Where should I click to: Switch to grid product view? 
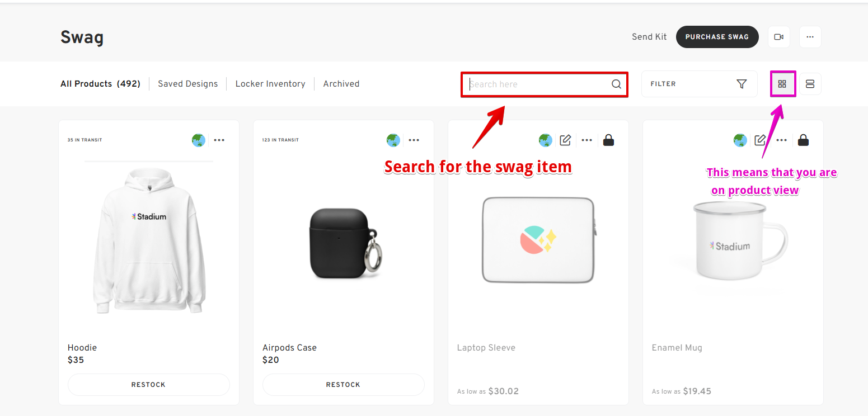pos(782,84)
